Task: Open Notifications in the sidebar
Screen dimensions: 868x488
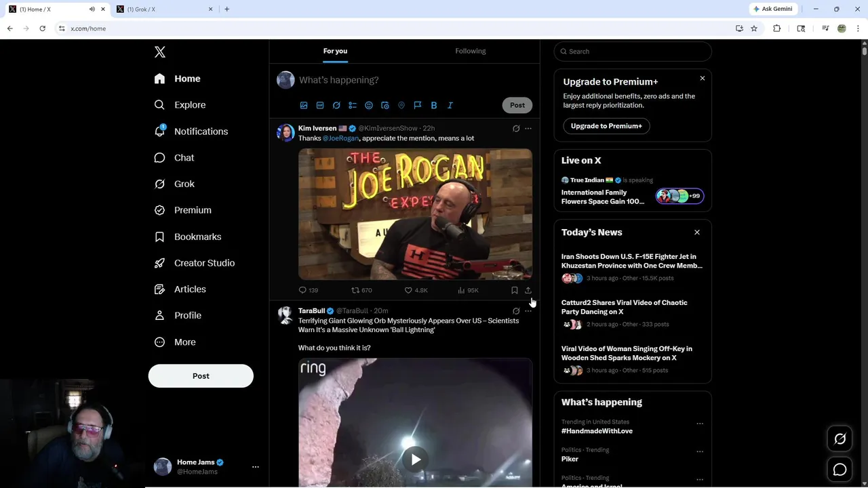Action: [x=191, y=131]
